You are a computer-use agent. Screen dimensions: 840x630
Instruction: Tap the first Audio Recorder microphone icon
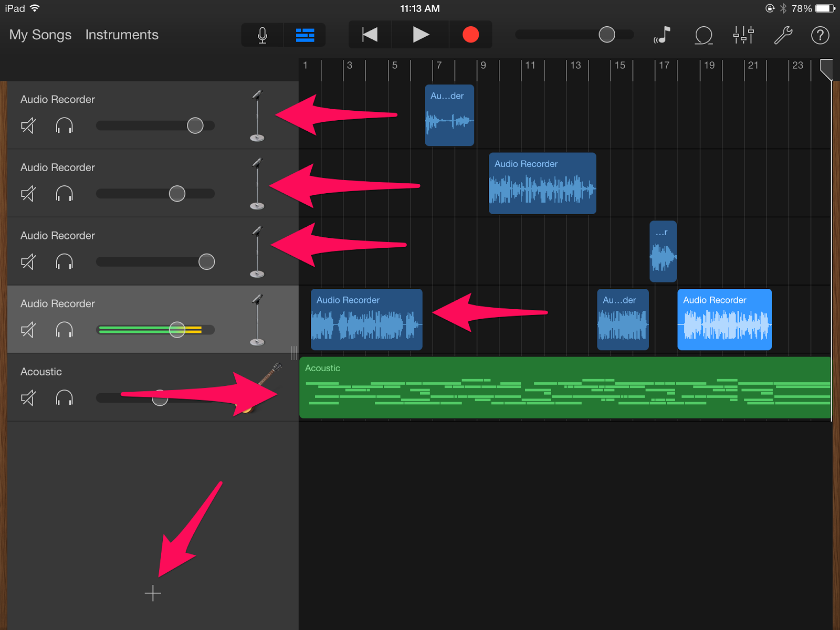coord(257,115)
